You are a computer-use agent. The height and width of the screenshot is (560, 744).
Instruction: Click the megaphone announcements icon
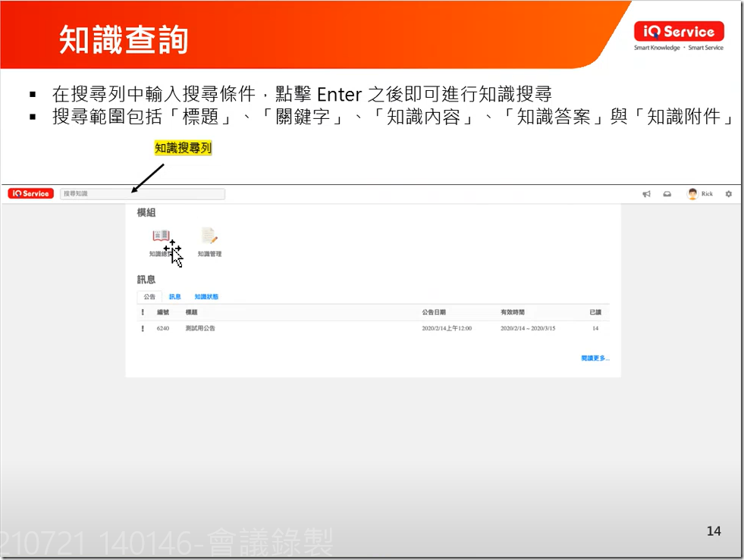click(646, 194)
